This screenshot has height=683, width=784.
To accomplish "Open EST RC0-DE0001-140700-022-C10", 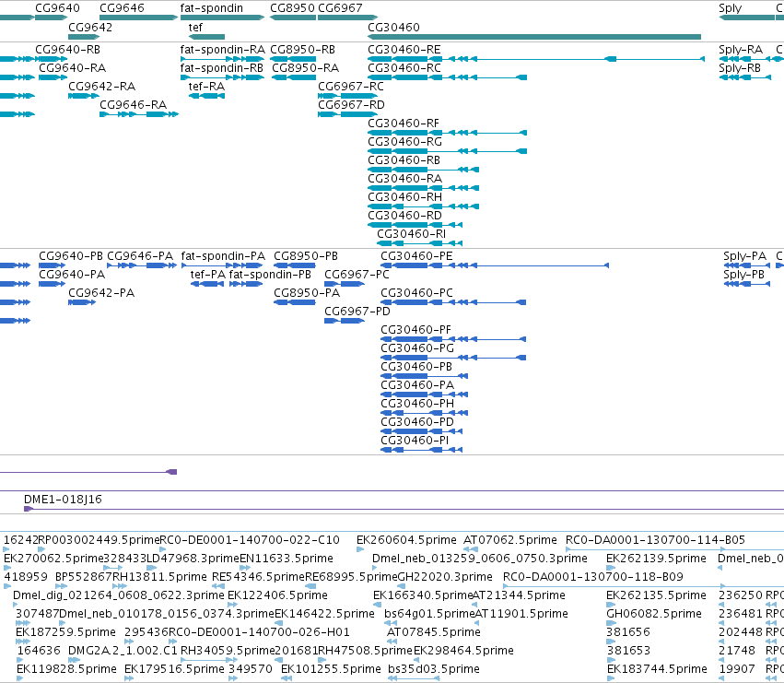I will 250,540.
